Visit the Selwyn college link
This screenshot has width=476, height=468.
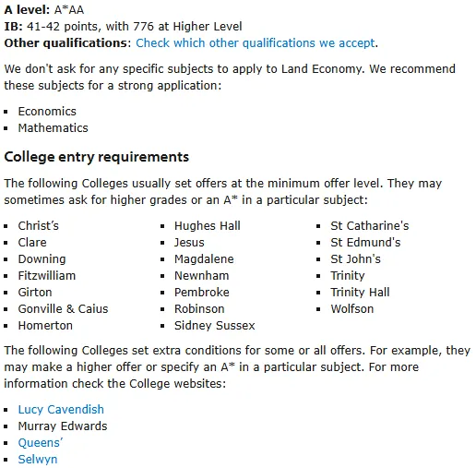(x=38, y=460)
